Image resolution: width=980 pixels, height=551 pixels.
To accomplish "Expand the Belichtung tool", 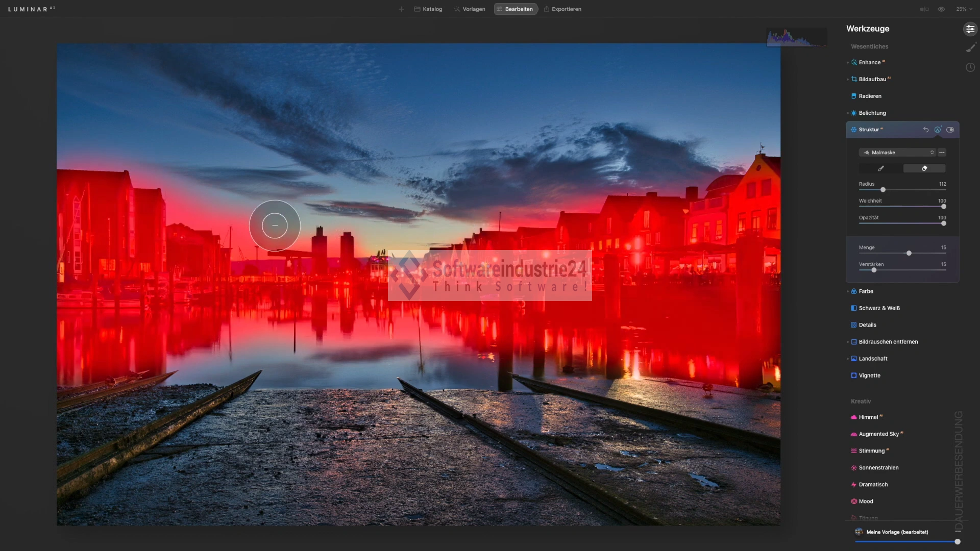I will coord(872,113).
